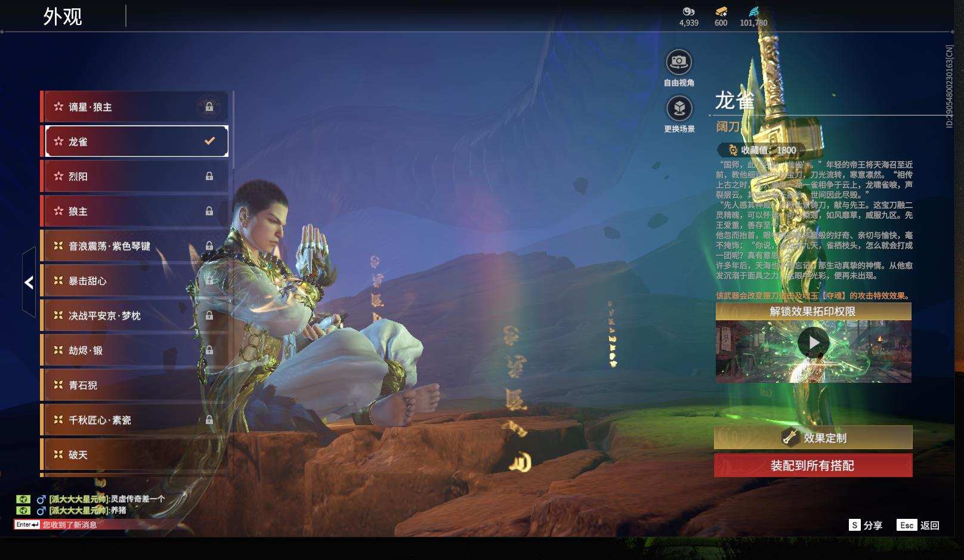964x560 pixels.
Task: Click the lock icon on 摘星·狼主
Action: [209, 107]
